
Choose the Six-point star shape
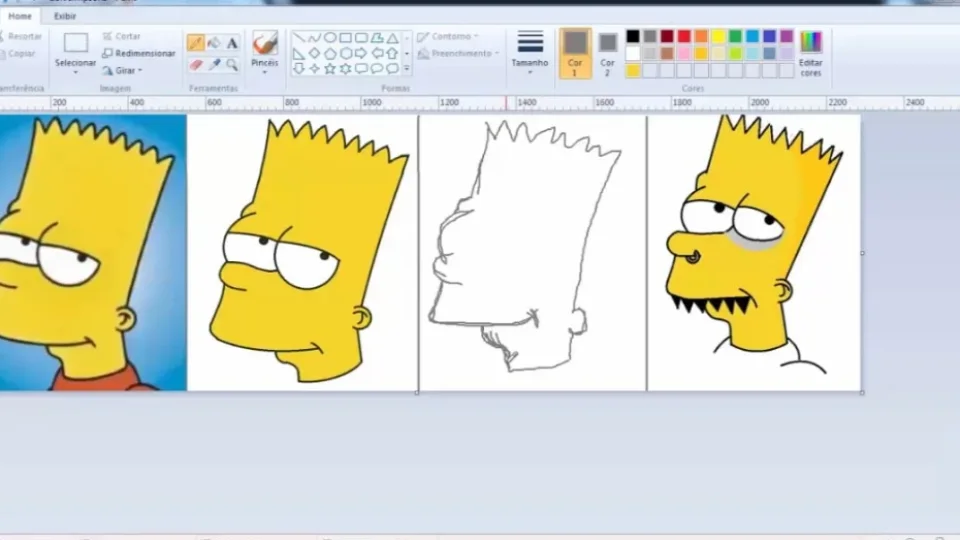pyautogui.click(x=345, y=69)
